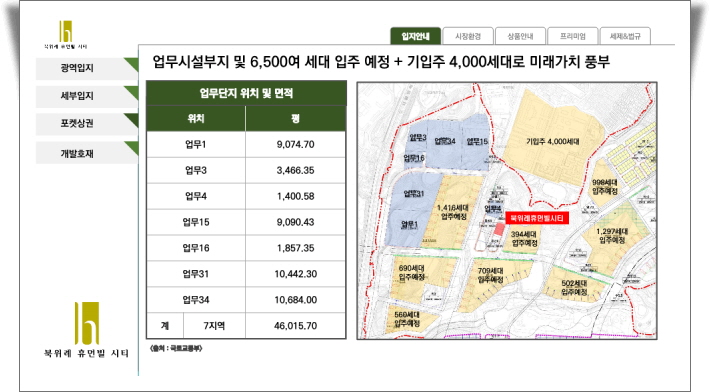Image resolution: width=710 pixels, height=392 pixels.
Task: Click the 394세대 입주예정 map label
Action: point(524,239)
